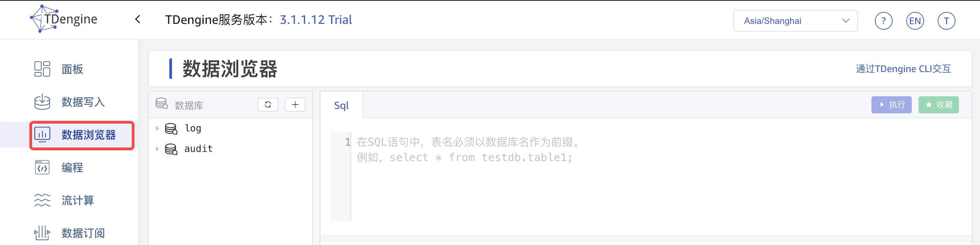The image size is (980, 245).
Task: Expand the log database tree node
Action: [x=157, y=129]
